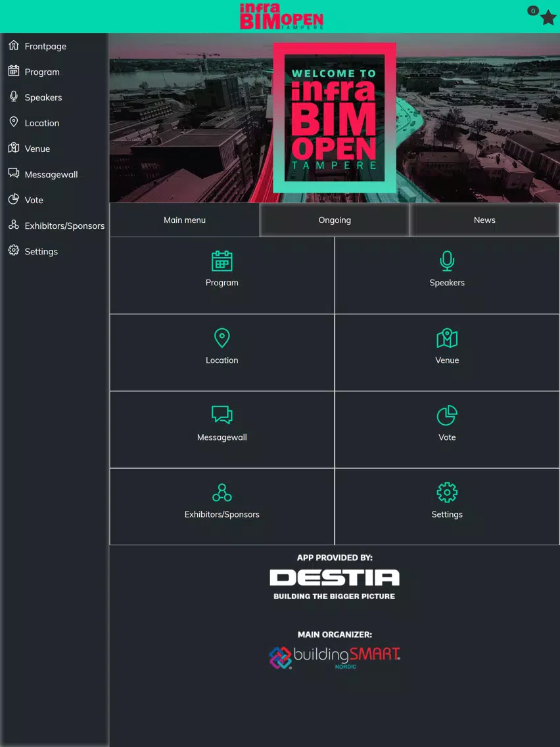Click the Speakers tile label

click(x=447, y=283)
